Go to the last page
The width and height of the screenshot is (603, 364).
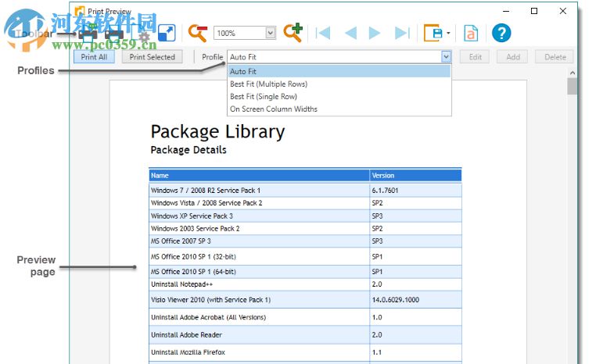pyautogui.click(x=402, y=33)
